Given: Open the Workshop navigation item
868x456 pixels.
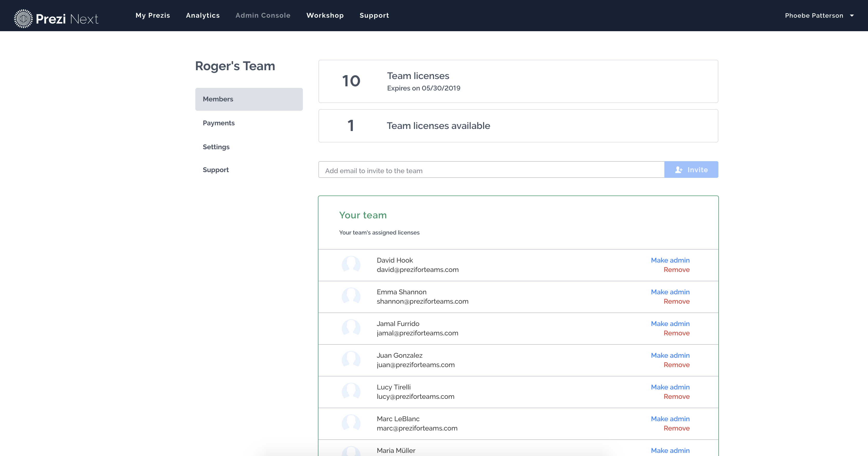Looking at the screenshot, I should pos(325,16).
